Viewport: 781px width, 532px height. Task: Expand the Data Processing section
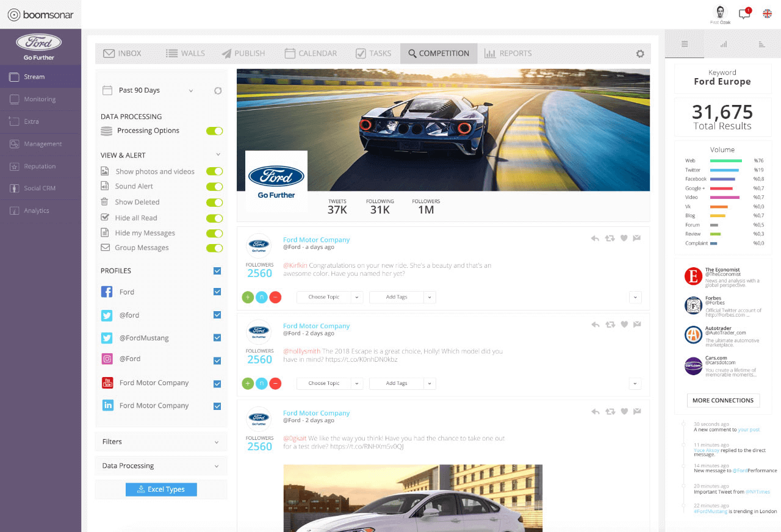161,466
